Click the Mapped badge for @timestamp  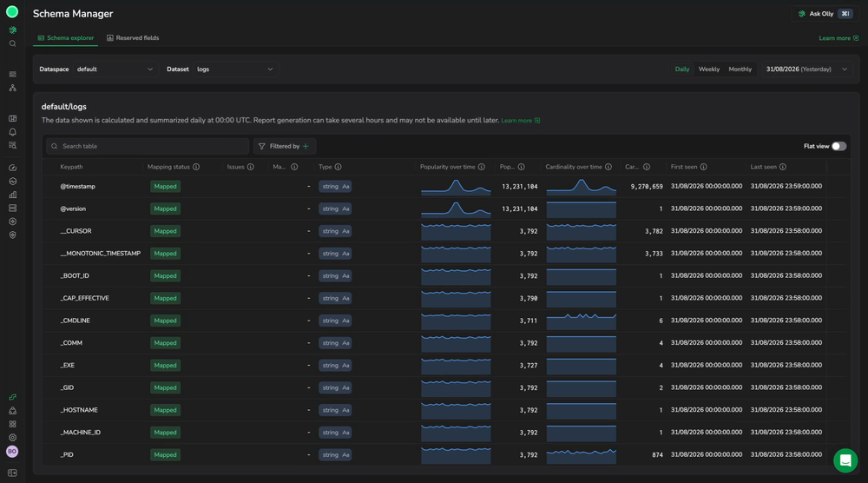(x=165, y=187)
